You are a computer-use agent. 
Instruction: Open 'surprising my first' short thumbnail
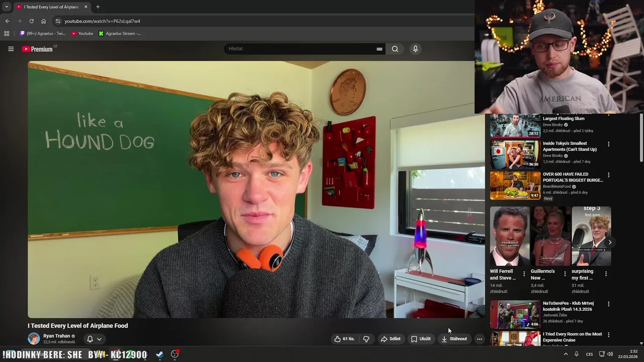point(591,236)
